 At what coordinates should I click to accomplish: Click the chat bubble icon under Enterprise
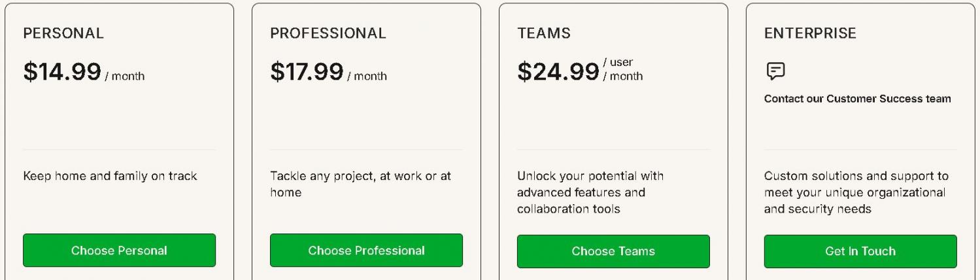[775, 71]
